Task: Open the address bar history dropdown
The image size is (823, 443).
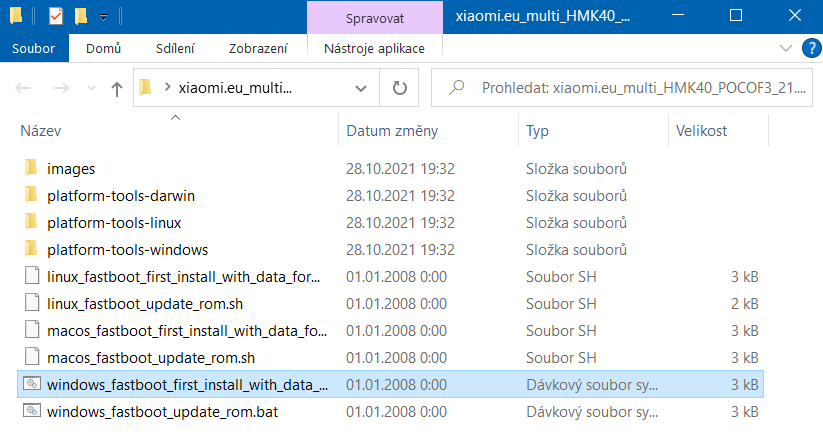Action: coord(361,88)
